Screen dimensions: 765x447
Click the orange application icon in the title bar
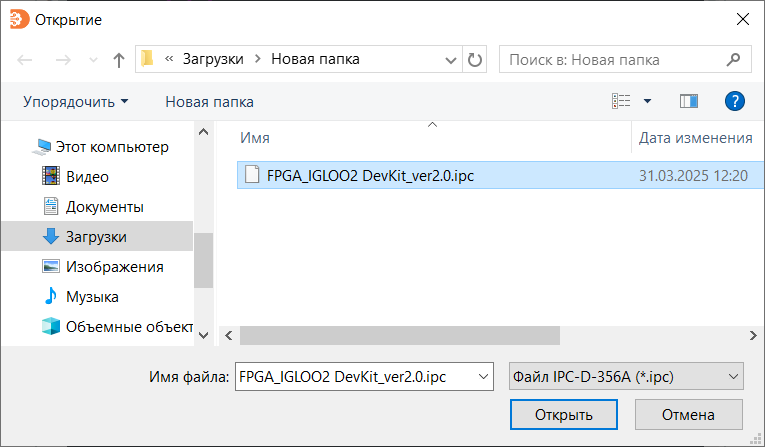point(20,19)
